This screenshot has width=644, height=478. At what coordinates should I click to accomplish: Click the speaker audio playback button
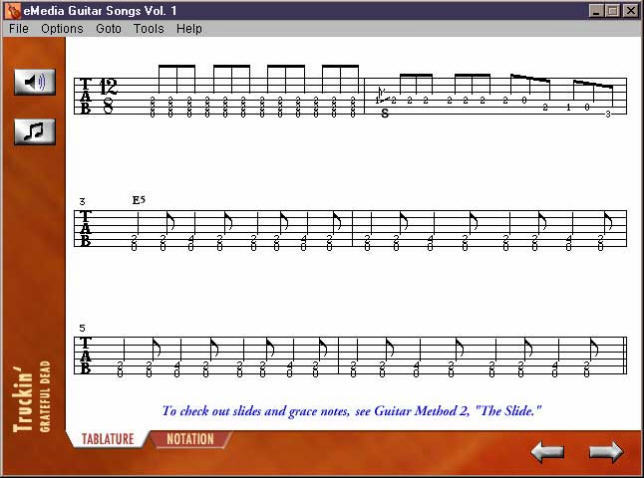coord(35,82)
